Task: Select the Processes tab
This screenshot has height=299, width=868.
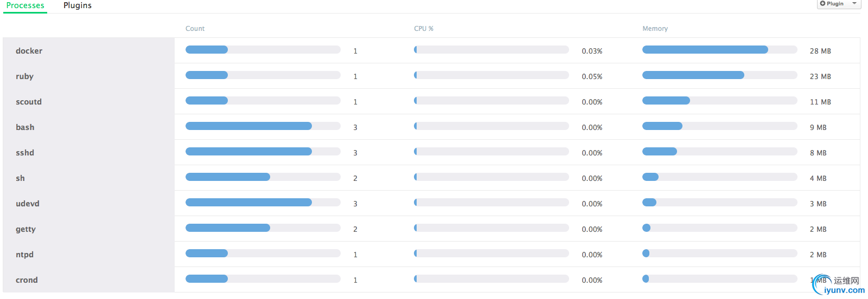Action: pos(25,5)
